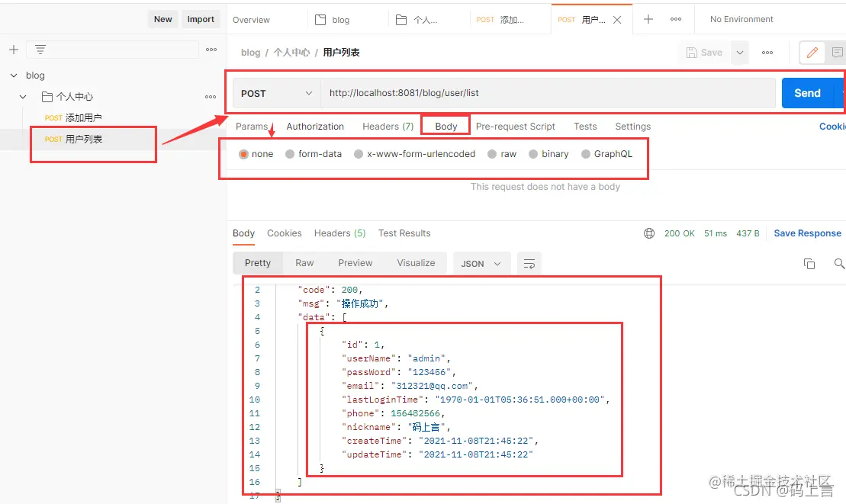
Task: Search the response with the magnifier icon
Action: click(839, 264)
